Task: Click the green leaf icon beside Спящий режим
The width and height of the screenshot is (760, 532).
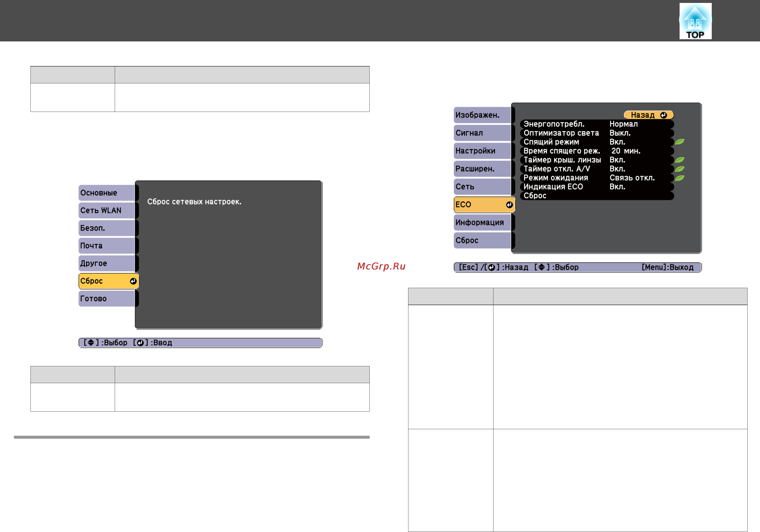Action: click(x=679, y=142)
